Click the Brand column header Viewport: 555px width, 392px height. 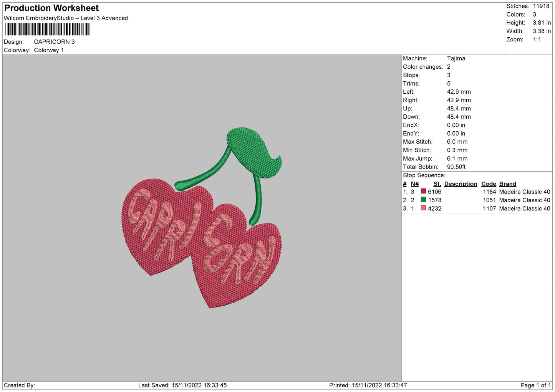click(x=507, y=184)
